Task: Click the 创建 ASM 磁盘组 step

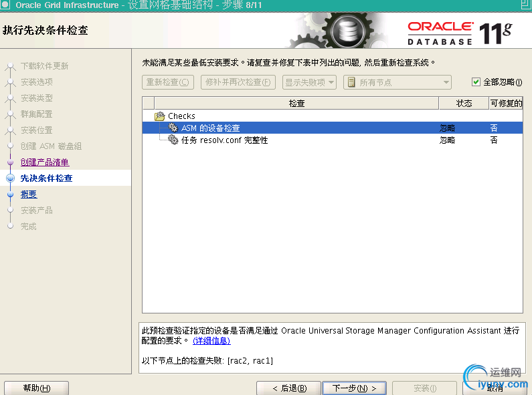Action: 51,146
